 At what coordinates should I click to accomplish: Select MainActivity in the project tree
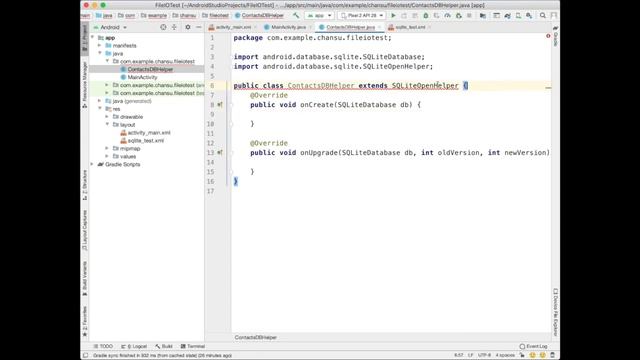(x=142, y=77)
